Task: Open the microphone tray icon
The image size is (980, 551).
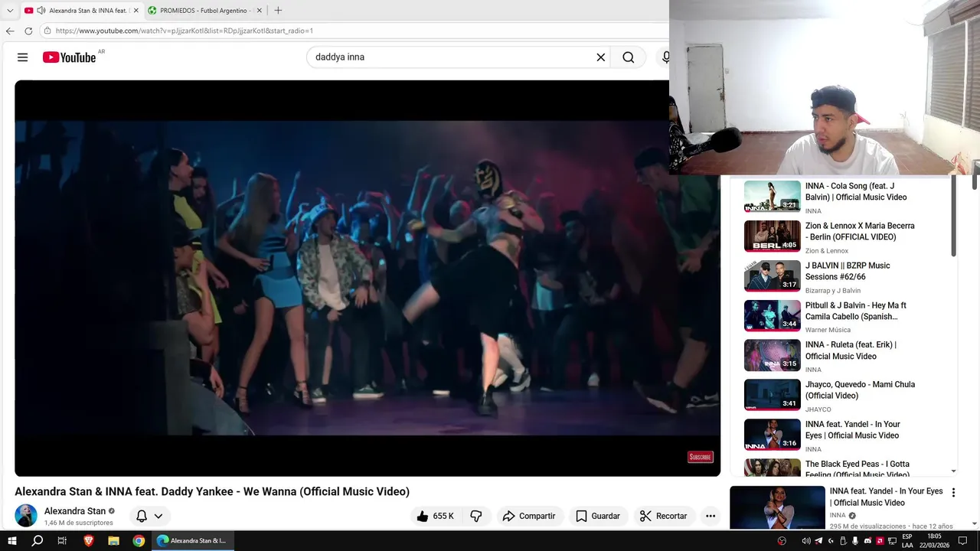Action: (x=855, y=540)
